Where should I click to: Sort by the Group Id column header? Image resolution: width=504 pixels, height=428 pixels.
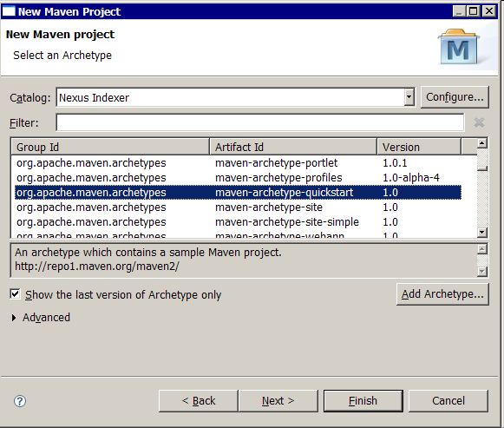pos(110,147)
